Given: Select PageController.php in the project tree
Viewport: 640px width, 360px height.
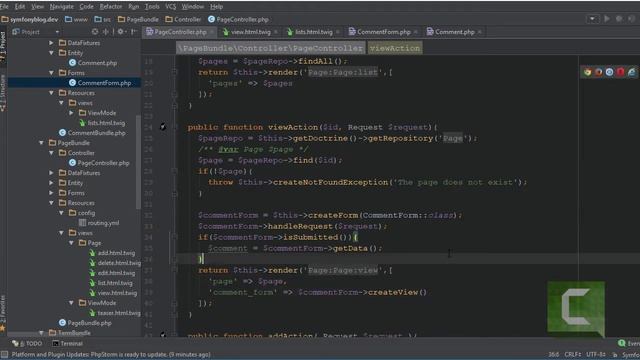Looking at the screenshot, I should tap(103, 163).
